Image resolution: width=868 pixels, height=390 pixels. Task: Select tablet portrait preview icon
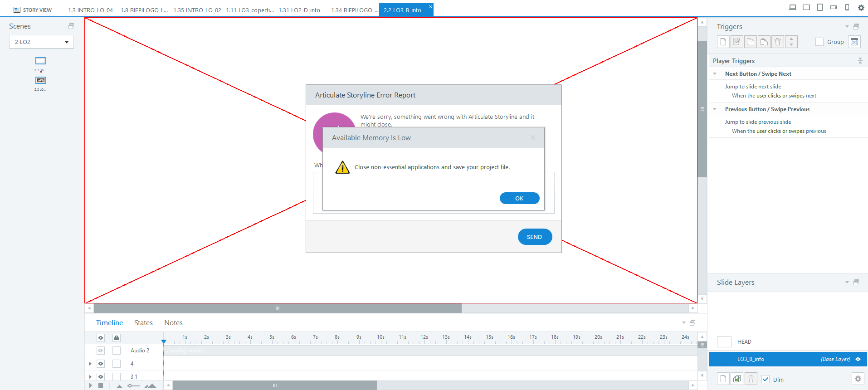[x=820, y=7]
